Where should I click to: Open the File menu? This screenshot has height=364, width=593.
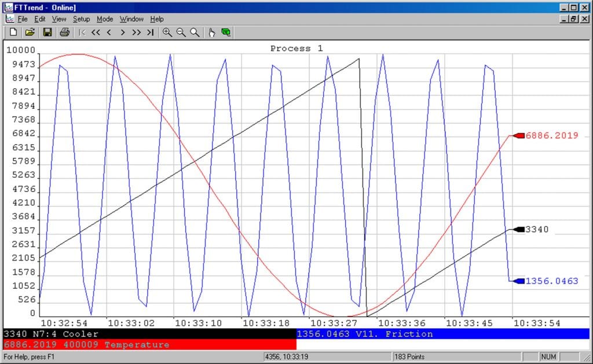click(23, 19)
